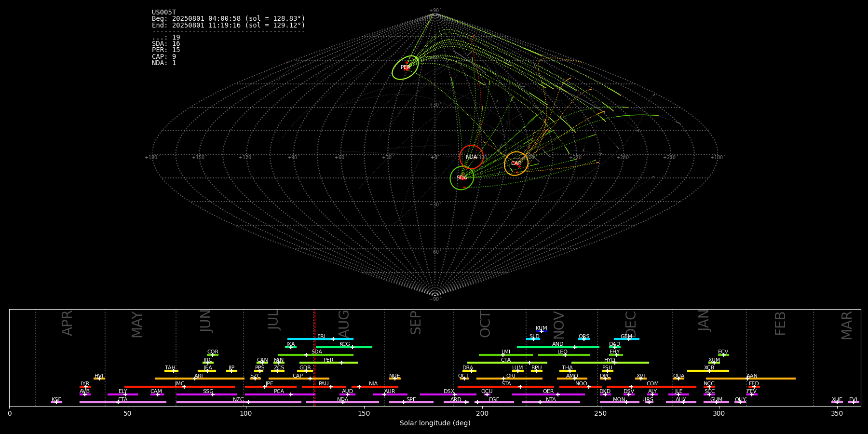Viewport: 868px width, 434px height.
Task: Click the AND shower bar in timeline
Action: coord(558,347)
